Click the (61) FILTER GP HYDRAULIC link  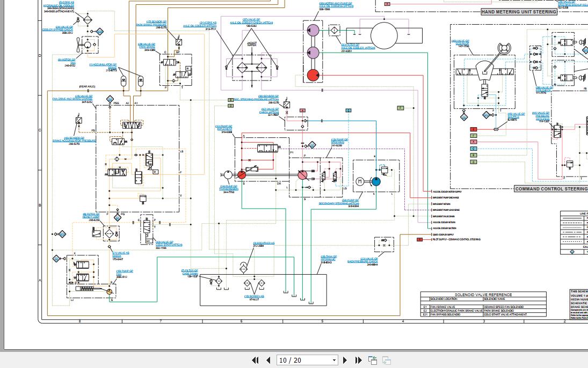329,258
